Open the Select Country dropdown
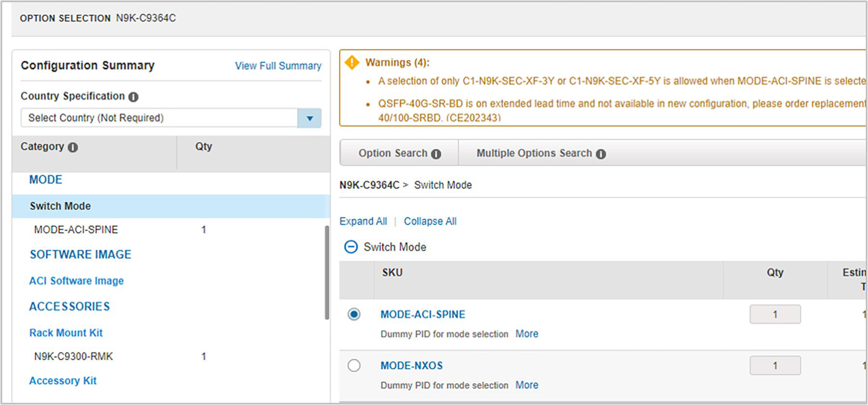The height and width of the screenshot is (405, 868). pos(310,118)
